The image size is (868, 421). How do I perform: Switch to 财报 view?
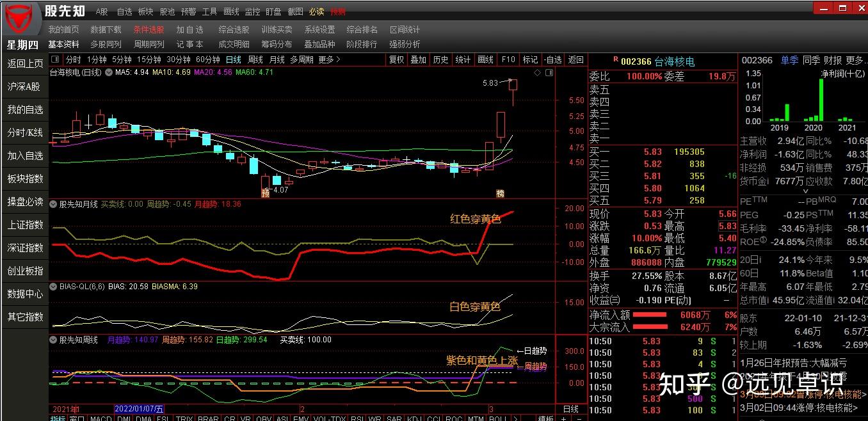pos(833,60)
